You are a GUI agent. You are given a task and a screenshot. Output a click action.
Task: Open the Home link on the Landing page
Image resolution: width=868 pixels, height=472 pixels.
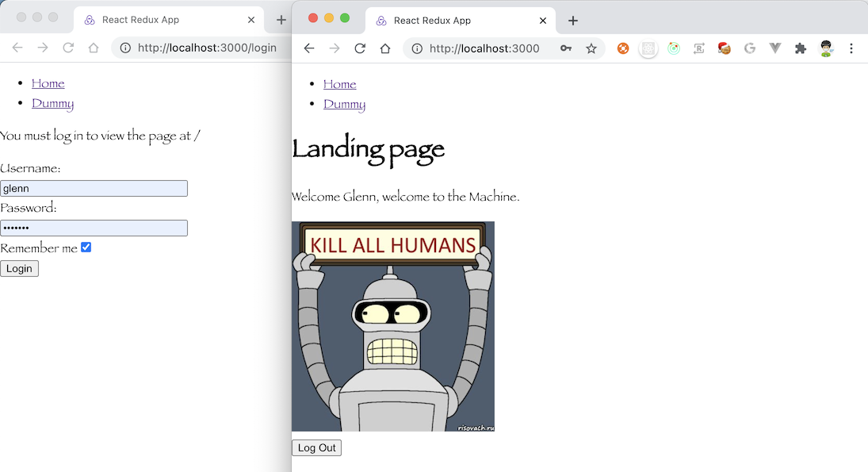pyautogui.click(x=340, y=84)
